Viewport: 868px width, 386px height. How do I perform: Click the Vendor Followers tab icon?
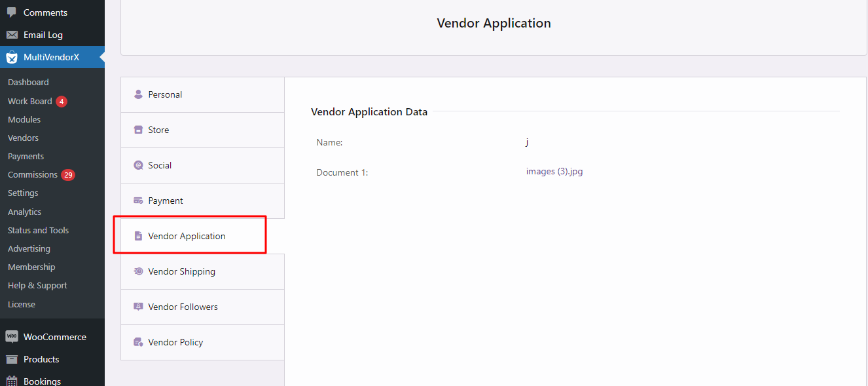[x=138, y=307]
